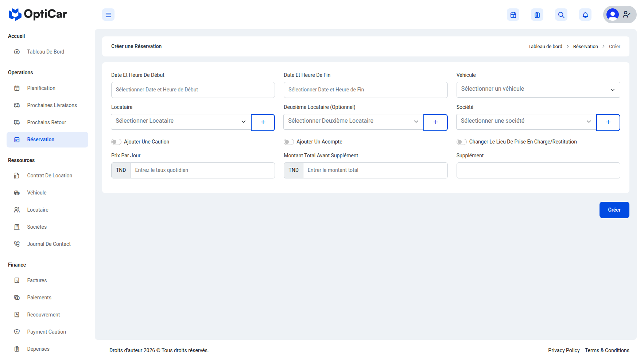Expand Sélectionner Locataire dropdown

coord(181,122)
